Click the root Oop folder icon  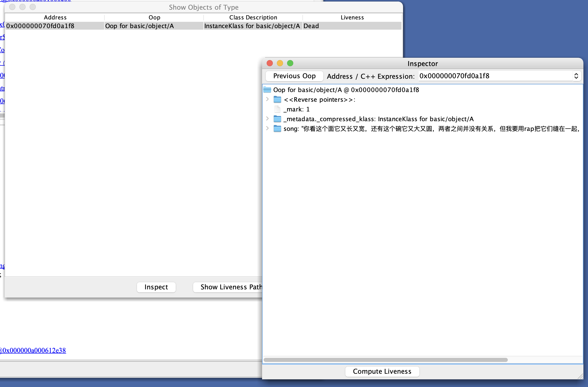coord(267,90)
